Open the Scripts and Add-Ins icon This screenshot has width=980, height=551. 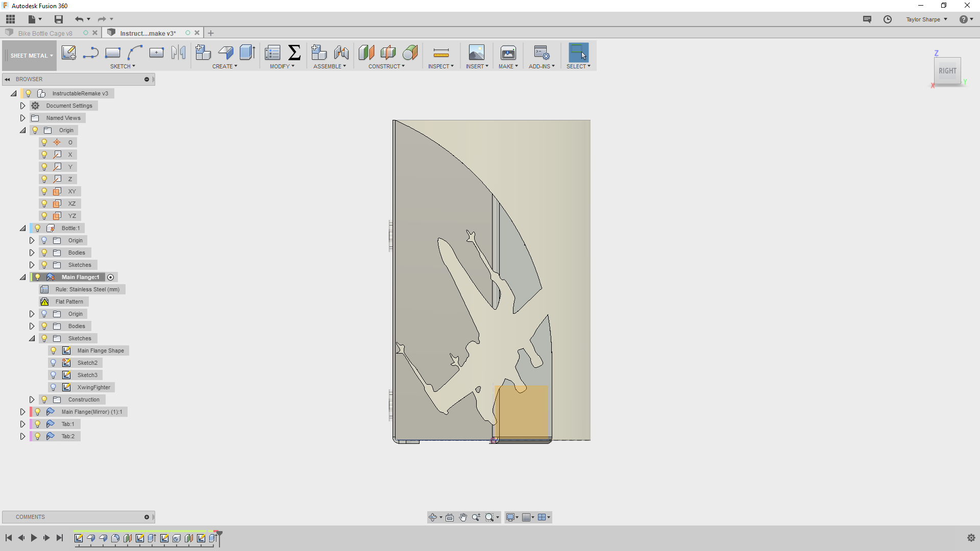(542, 53)
